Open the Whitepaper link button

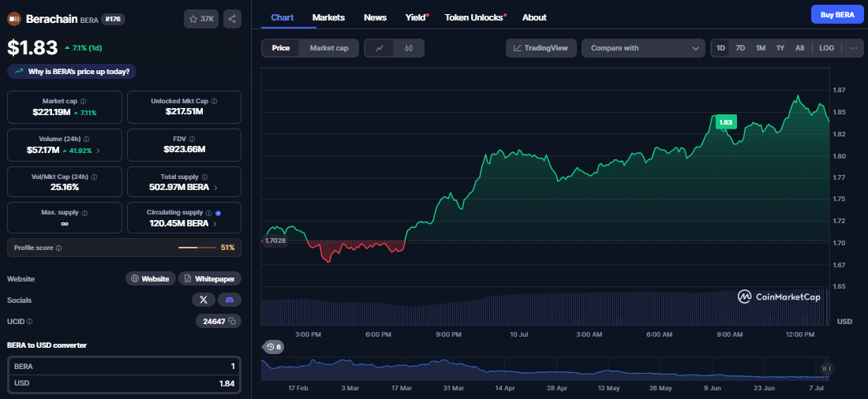tap(210, 279)
